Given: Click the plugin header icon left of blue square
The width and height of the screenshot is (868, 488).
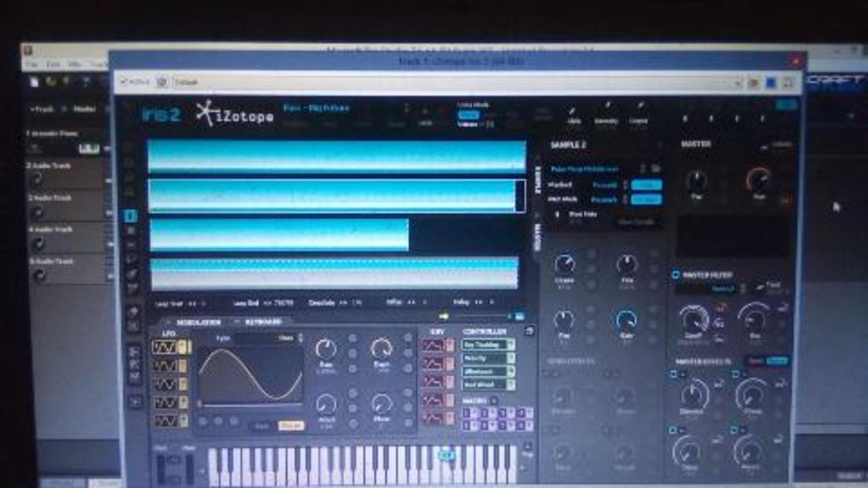Looking at the screenshot, I should [753, 83].
